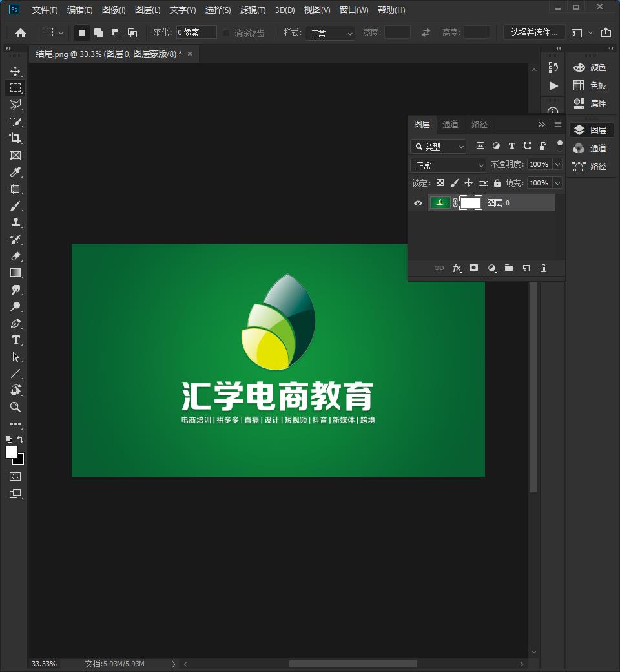Expand the status bar info arrow
Screen dimensions: 620x672
click(174, 664)
